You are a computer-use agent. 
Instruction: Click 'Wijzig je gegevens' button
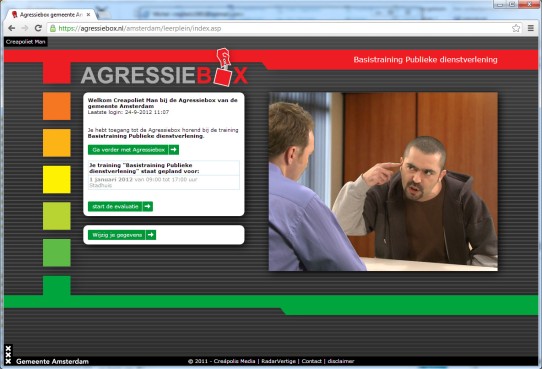(122, 235)
